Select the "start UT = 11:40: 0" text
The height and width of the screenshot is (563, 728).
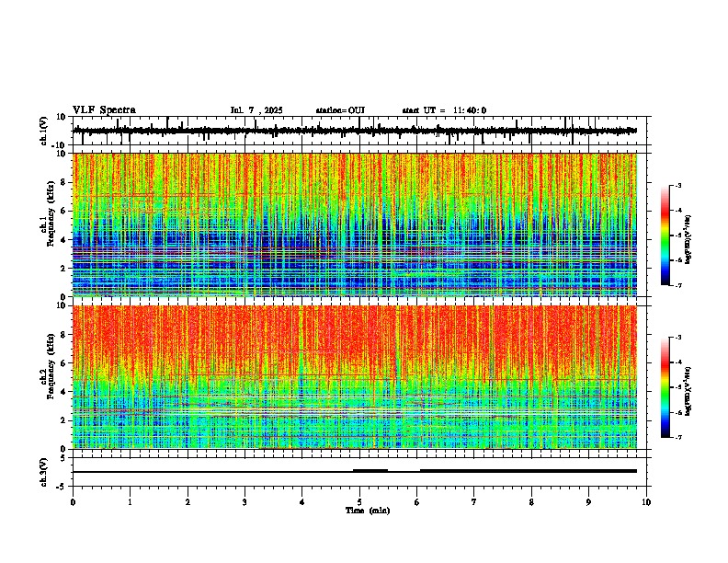(444, 110)
